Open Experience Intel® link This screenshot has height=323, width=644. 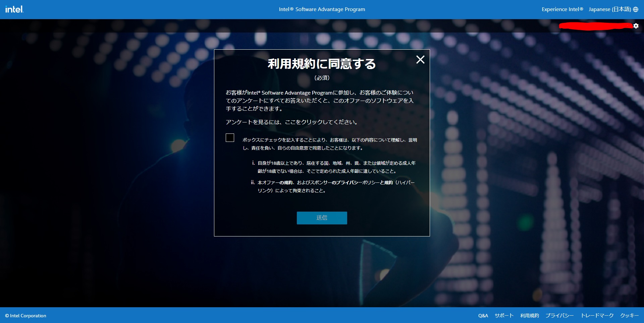[562, 9]
